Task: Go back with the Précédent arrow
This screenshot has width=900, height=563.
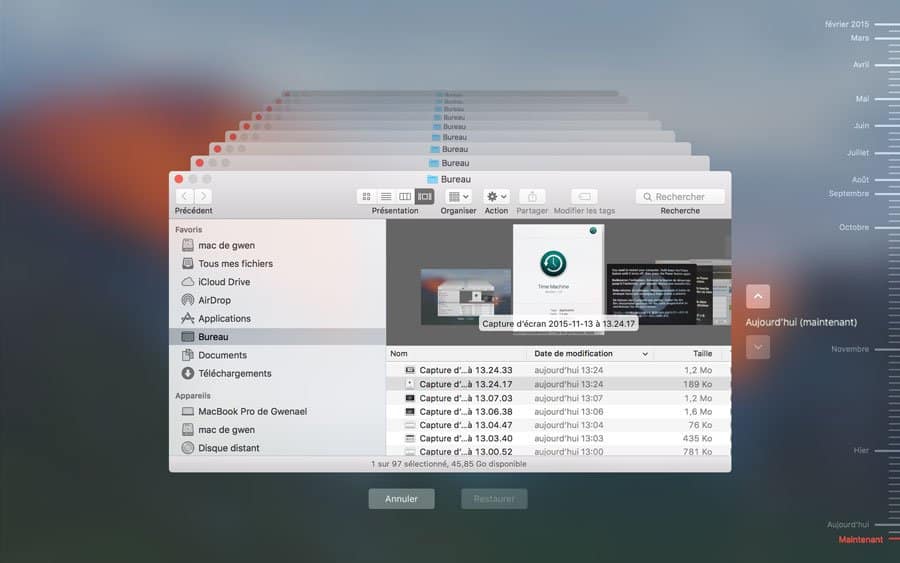Action: click(185, 197)
